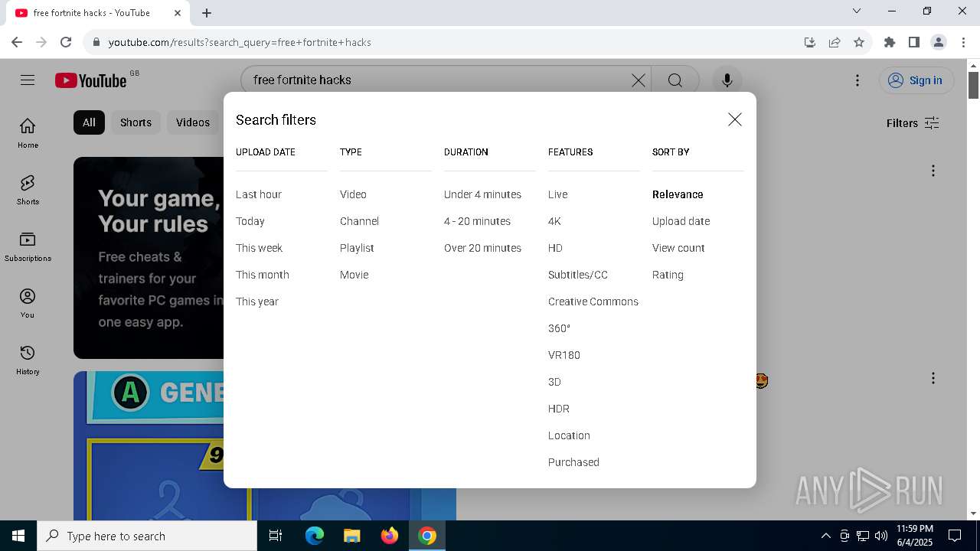Viewport: 980px width, 551px height.
Task: Toggle the Filters button
Action: 913,123
